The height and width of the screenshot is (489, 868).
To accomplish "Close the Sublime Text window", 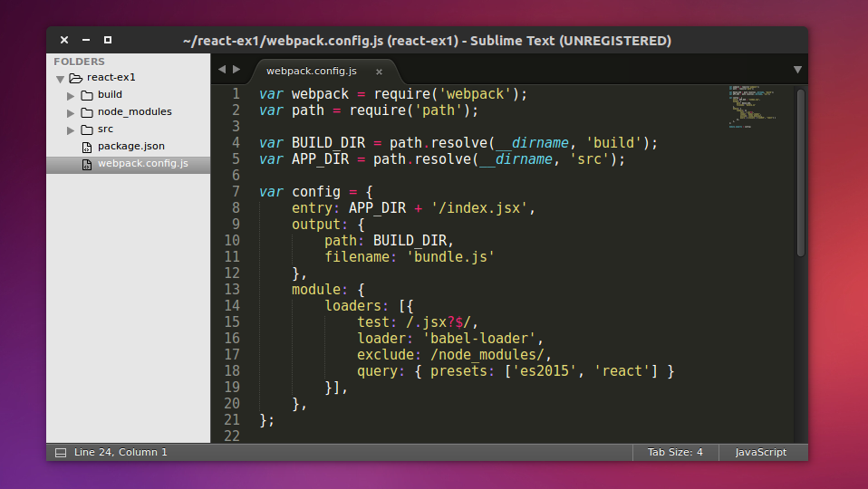I will 64,40.
